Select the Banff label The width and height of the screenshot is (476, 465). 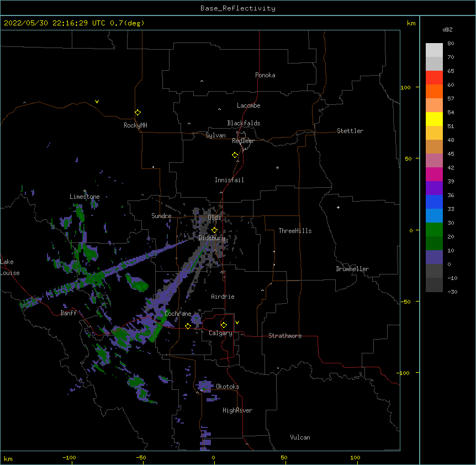point(68,313)
